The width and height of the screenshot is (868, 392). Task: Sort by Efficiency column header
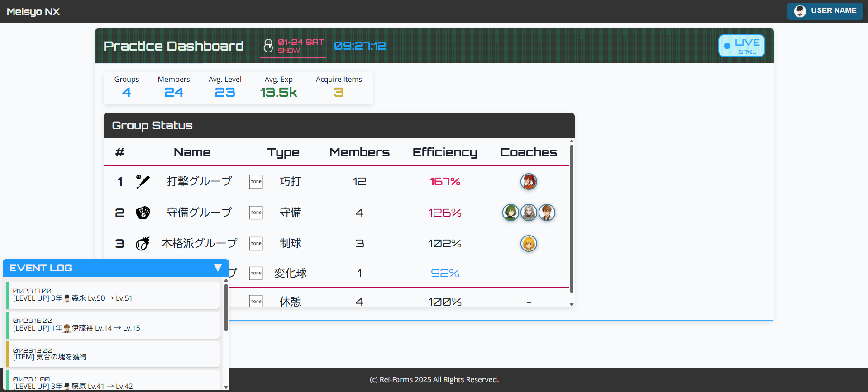click(x=444, y=152)
